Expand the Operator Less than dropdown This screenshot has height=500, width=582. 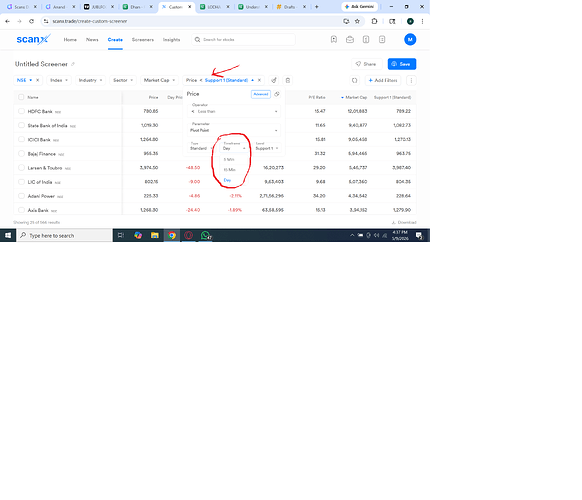tap(234, 110)
